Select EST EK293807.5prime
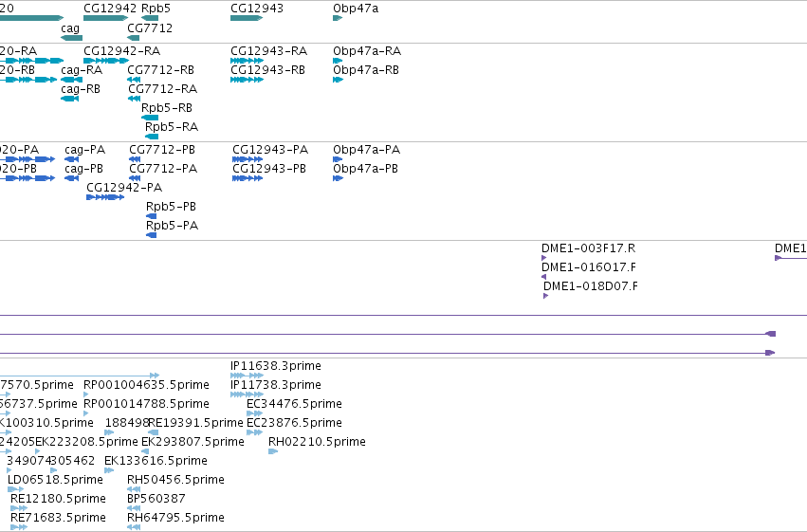 point(193,442)
